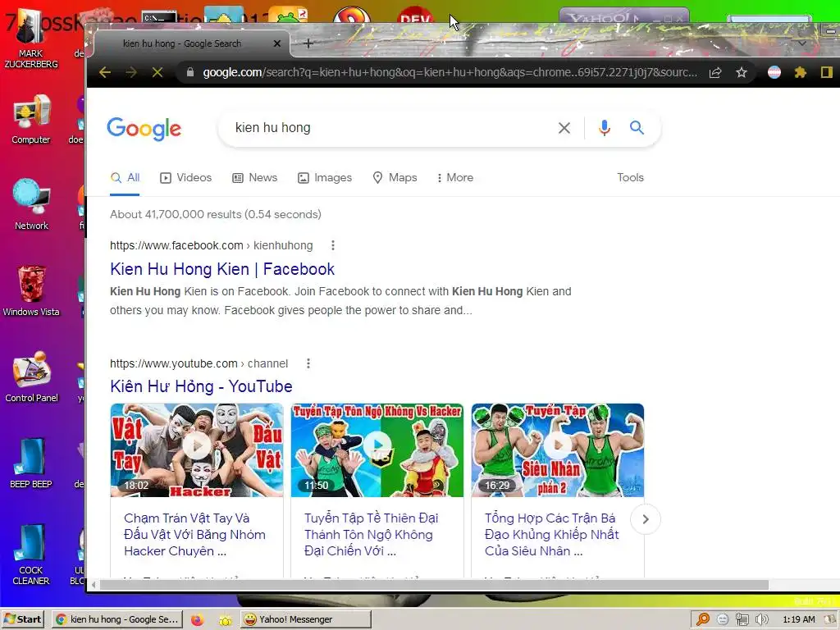
Task: Play the Siêu Nhân phần 2 thumbnail
Action: [558, 450]
